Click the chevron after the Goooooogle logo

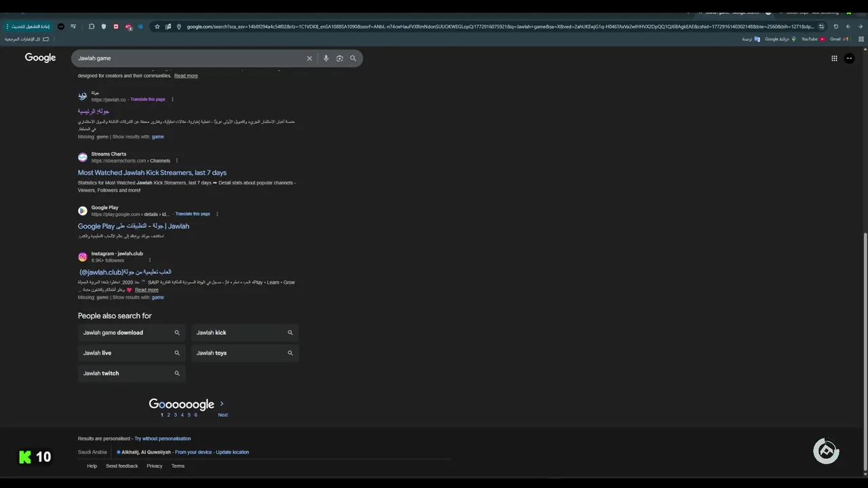coord(222,404)
